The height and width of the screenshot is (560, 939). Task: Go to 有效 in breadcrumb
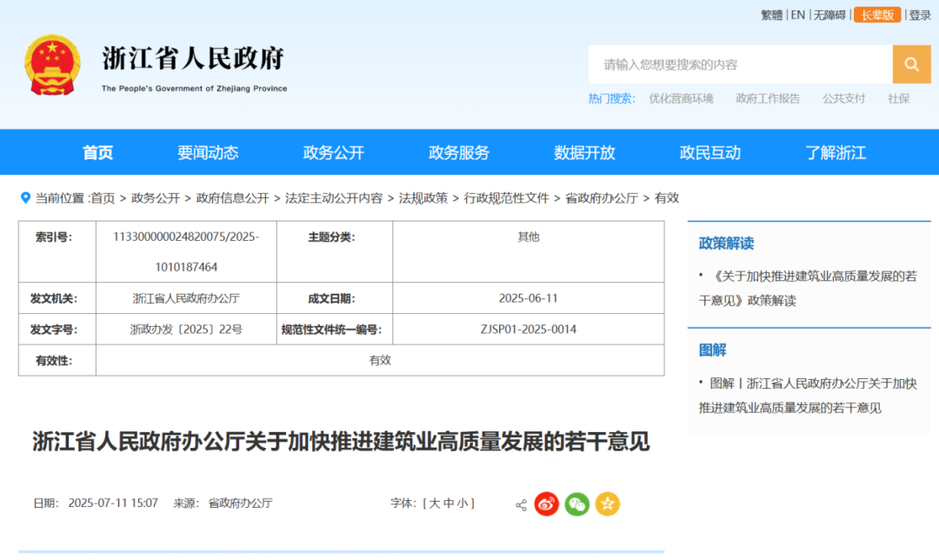(667, 198)
